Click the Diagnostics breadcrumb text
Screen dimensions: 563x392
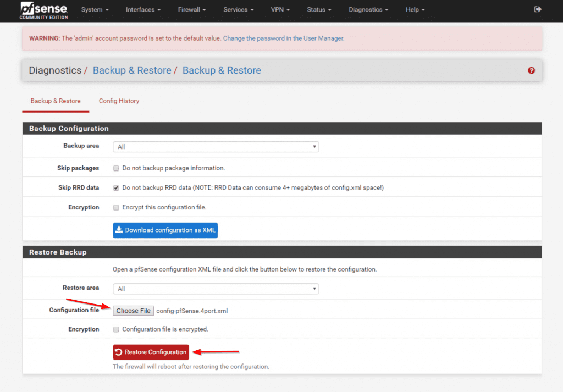coord(55,70)
